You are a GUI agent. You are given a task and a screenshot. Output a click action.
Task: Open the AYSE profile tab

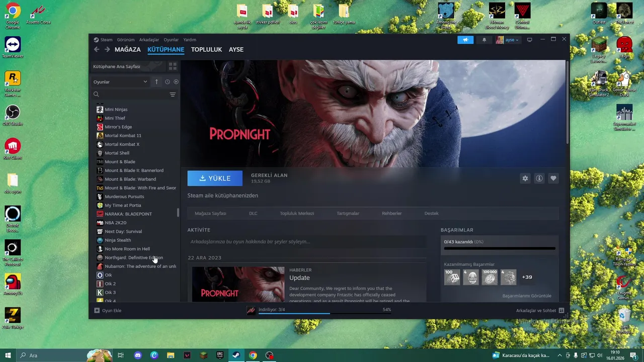coord(236,49)
